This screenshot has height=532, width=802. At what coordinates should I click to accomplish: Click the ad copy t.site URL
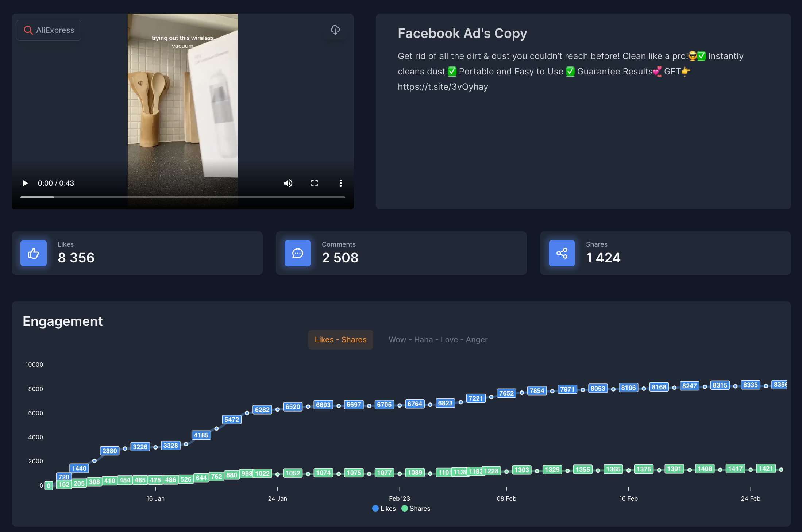[443, 87]
